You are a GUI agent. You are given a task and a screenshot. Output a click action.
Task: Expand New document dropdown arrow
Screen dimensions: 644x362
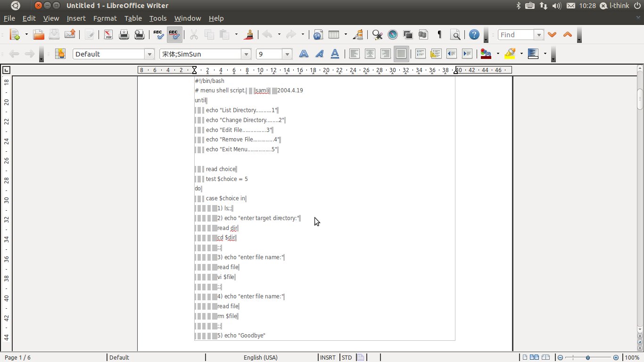[26, 34]
